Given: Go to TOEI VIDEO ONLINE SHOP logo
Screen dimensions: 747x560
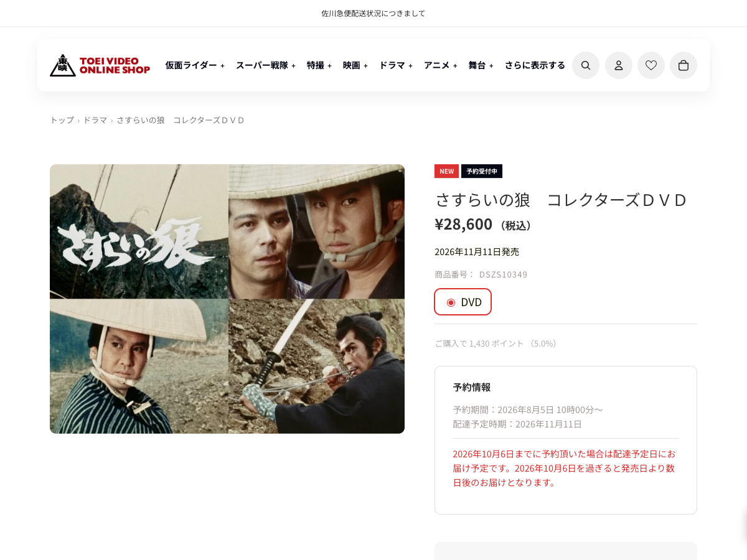Looking at the screenshot, I should 100,65.
